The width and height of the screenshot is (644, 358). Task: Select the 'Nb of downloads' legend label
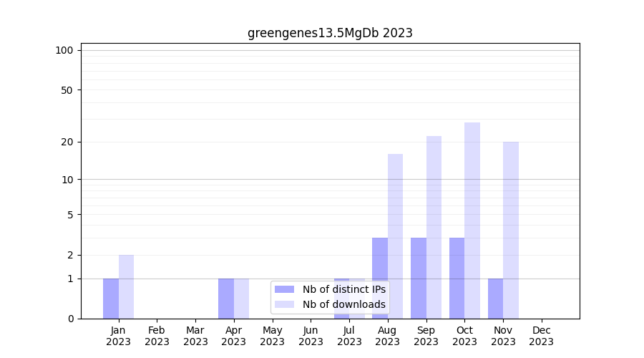point(344,304)
